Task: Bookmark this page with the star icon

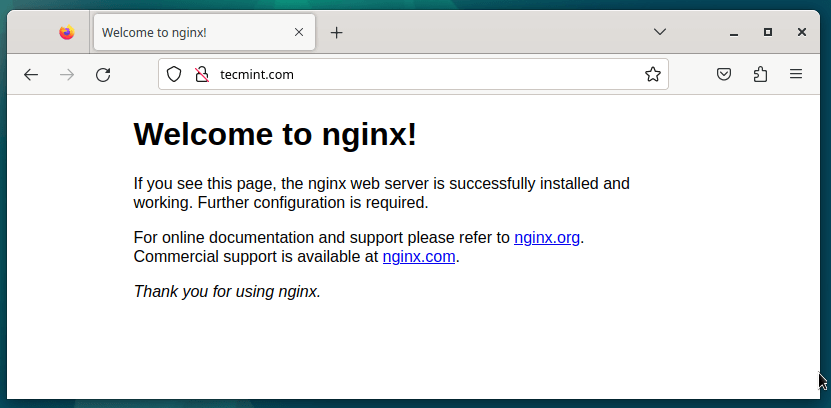Action: pyautogui.click(x=653, y=74)
